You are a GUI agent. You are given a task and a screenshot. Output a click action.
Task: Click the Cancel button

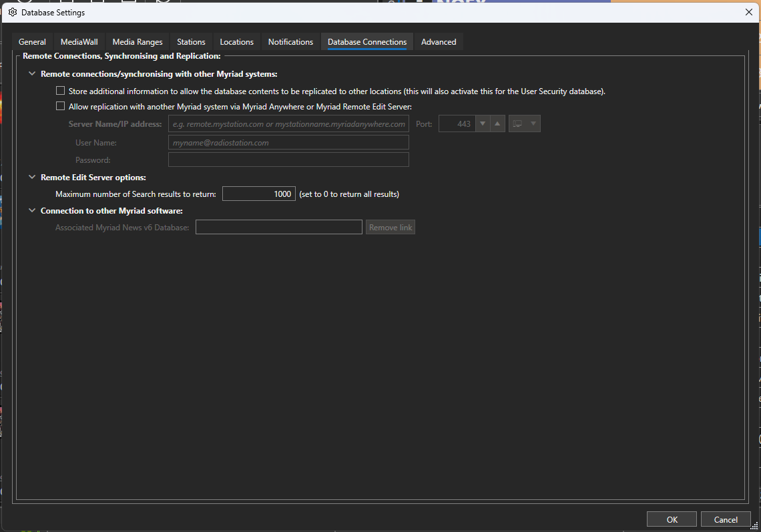[x=726, y=519]
